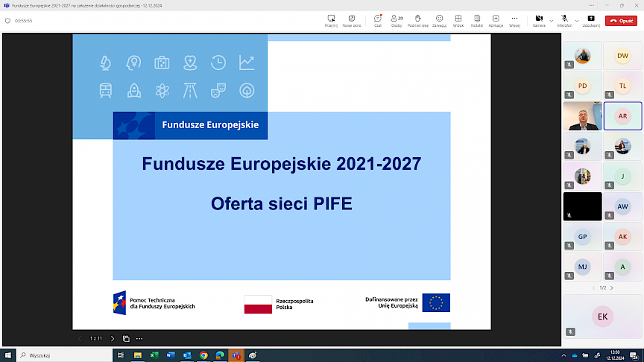This screenshot has width=644, height=362.
Task: Open the slide in Nowe okno
Action: (x=352, y=21)
